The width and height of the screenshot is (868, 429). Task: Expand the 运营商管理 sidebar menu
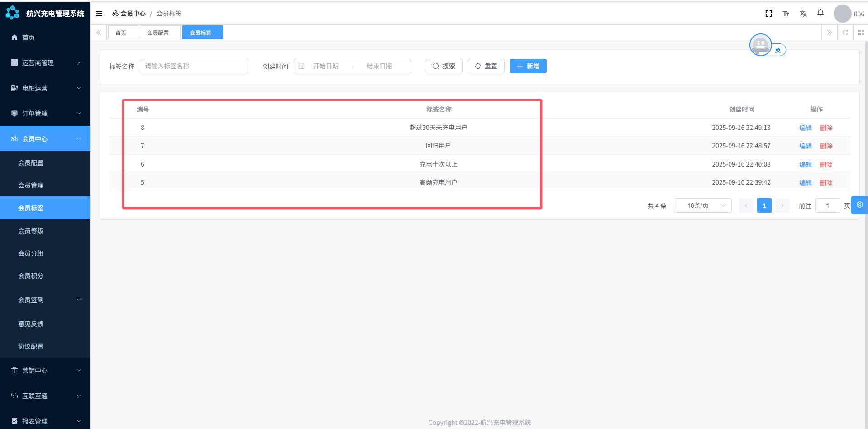click(x=45, y=63)
